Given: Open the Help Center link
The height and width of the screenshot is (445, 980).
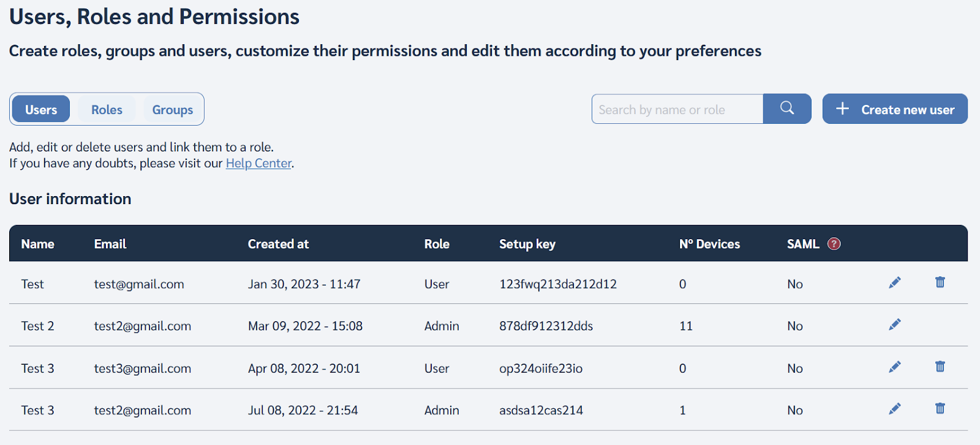Looking at the screenshot, I should (x=258, y=164).
